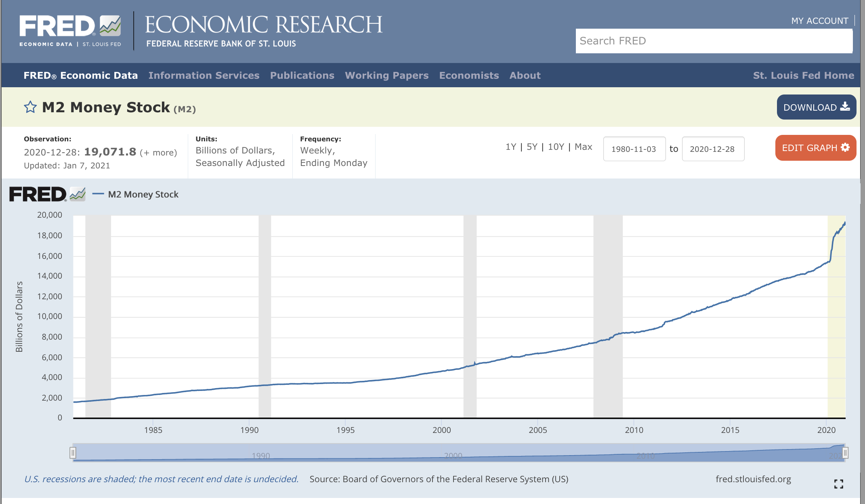The width and height of the screenshot is (865, 504).
Task: Open the EDIT GRAPH panel
Action: pos(815,148)
